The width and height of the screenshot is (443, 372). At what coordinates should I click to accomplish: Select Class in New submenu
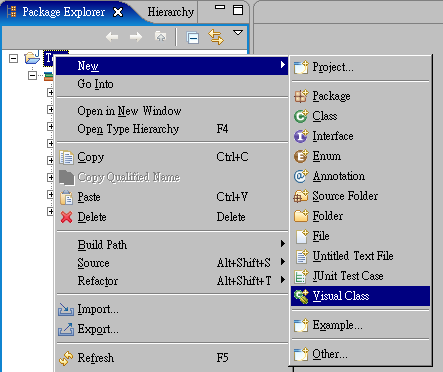click(x=361, y=116)
